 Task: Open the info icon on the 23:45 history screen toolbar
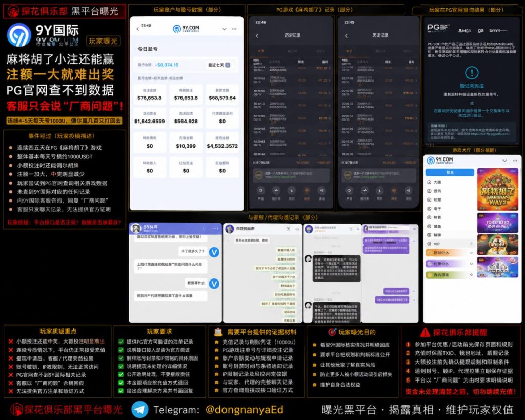click(x=379, y=191)
